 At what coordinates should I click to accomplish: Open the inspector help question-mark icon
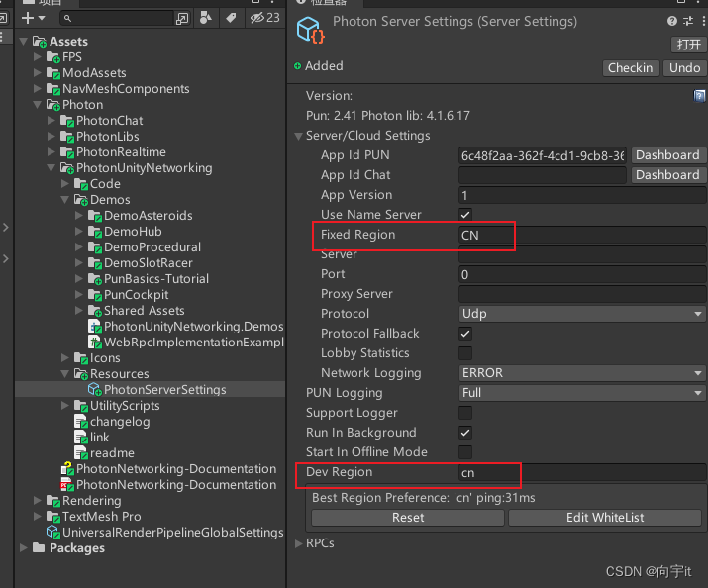pos(672,21)
